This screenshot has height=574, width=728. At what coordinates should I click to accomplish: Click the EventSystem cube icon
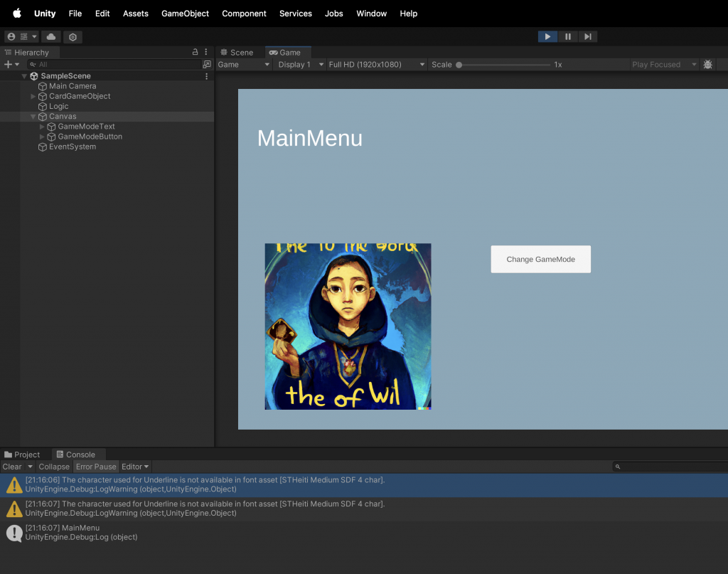(x=42, y=147)
